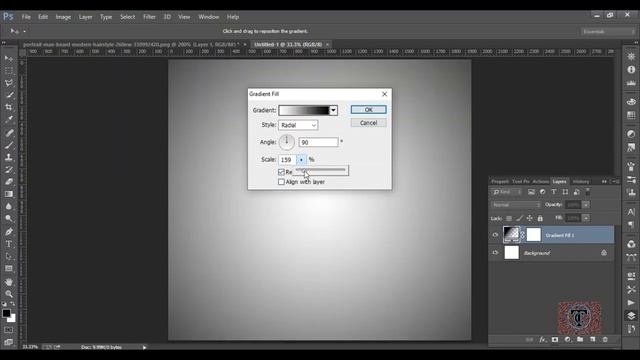This screenshot has height=360, width=640.
Task: Open the File menu
Action: 26,17
